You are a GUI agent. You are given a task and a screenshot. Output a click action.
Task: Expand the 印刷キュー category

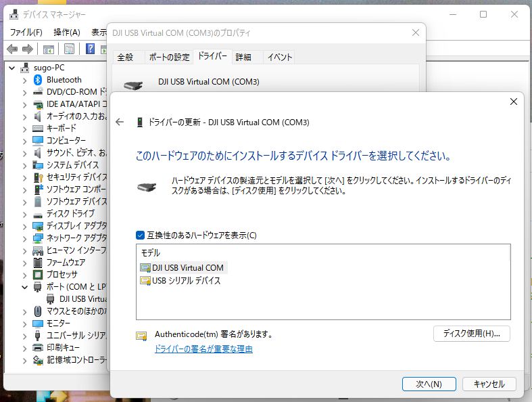point(24,349)
